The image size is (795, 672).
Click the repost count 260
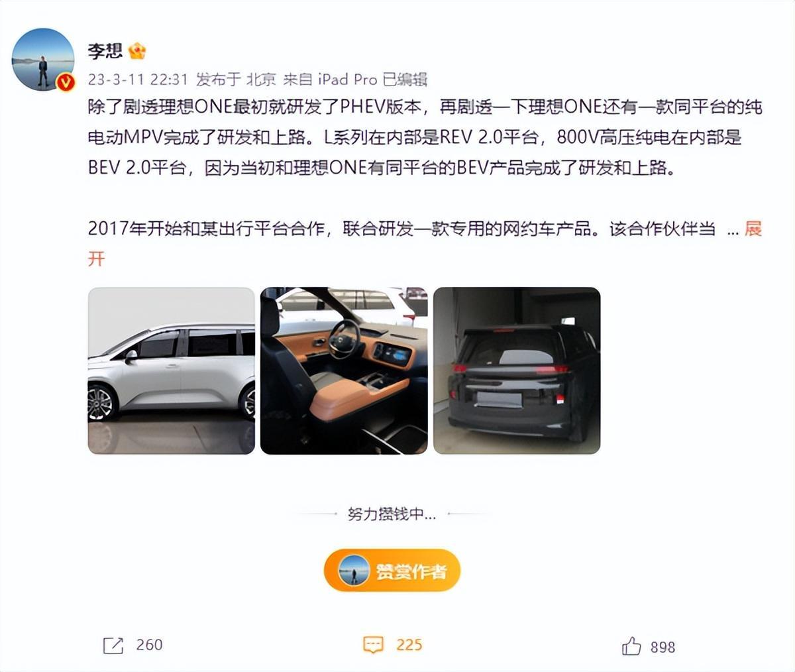click(x=149, y=645)
